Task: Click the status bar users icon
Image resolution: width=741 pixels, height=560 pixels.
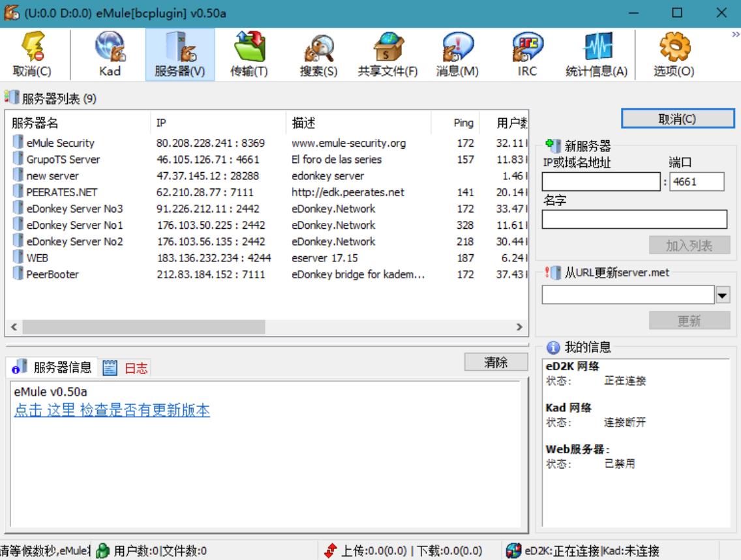Action: (102, 551)
